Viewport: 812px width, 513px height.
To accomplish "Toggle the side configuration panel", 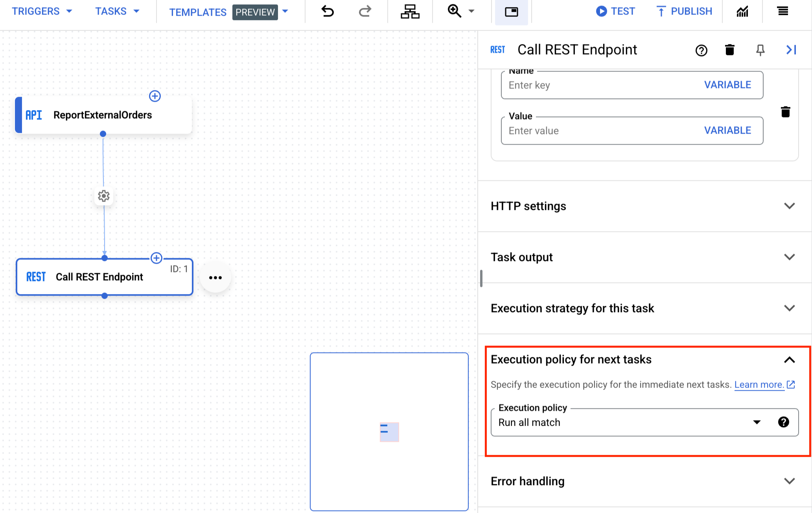I will click(x=511, y=12).
